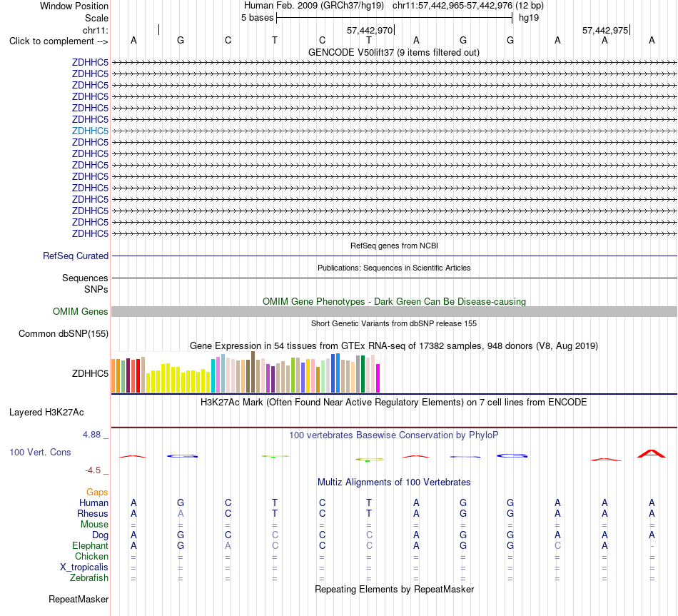
Task: Click the GTEx tissue expression bar chart
Action: (246, 372)
